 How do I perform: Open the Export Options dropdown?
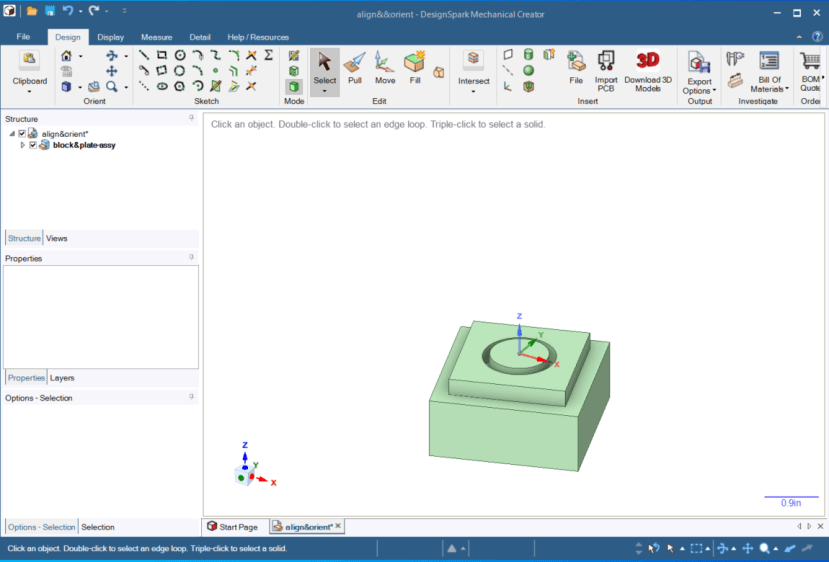(x=714, y=90)
